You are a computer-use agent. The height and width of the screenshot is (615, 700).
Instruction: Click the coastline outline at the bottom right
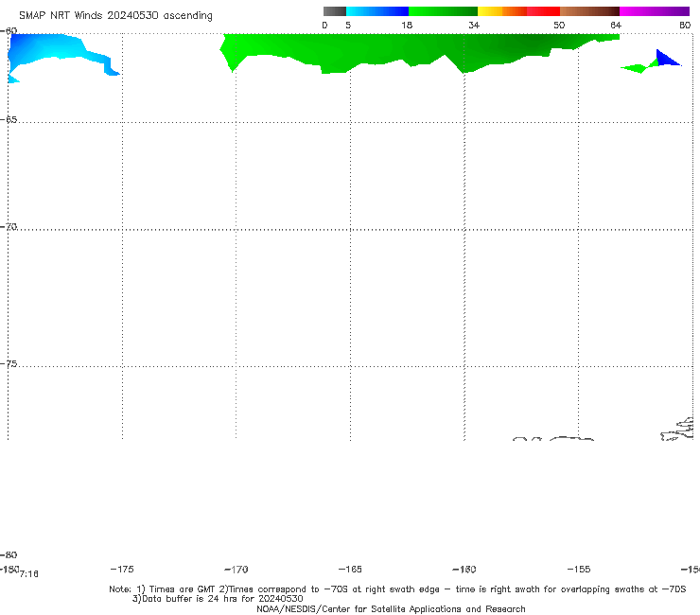pos(677,430)
